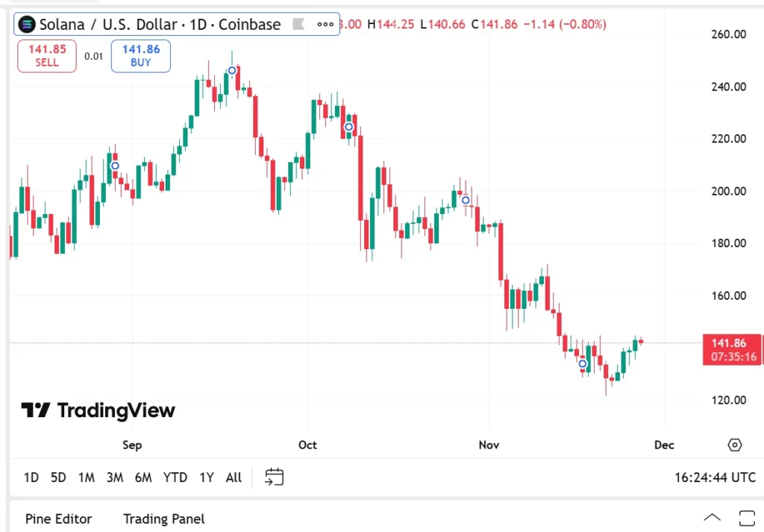Viewport: 764px width, 532px height.
Task: Open chart settings hexagon icon on the price axis
Action: pyautogui.click(x=735, y=445)
